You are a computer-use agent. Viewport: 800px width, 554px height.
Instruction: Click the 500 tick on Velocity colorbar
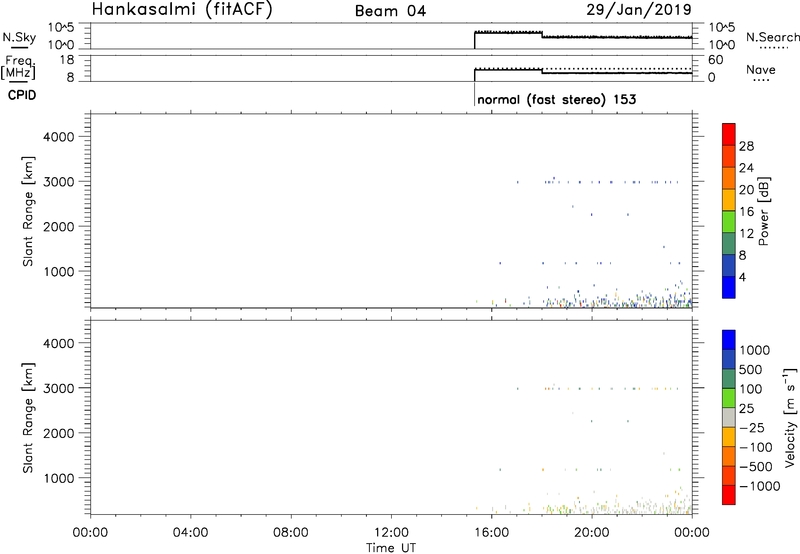(753, 369)
